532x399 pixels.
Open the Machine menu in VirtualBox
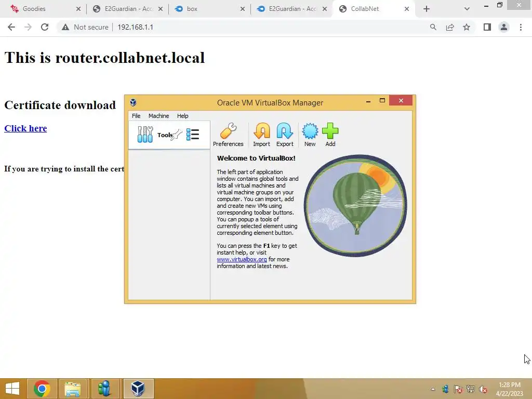click(x=158, y=116)
